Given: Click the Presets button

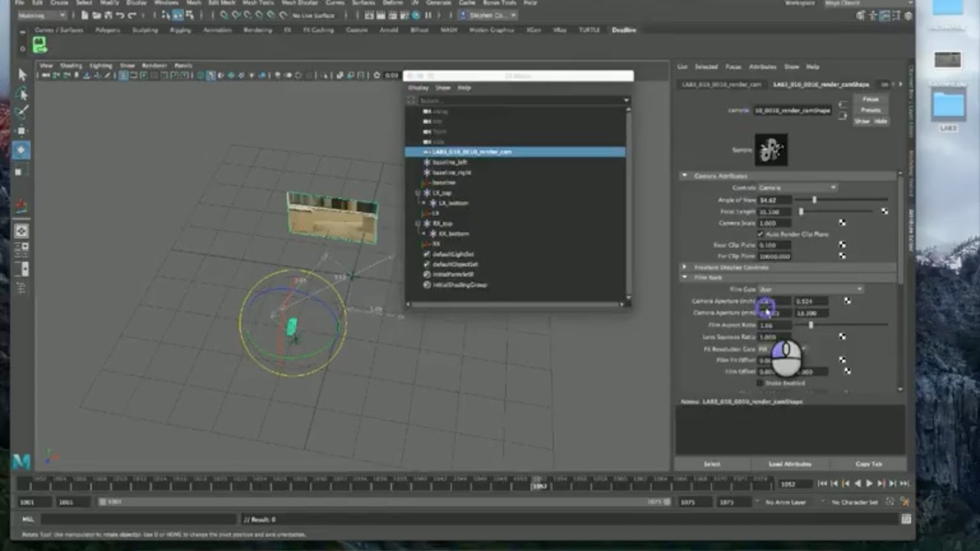Looking at the screenshot, I should pos(871,110).
